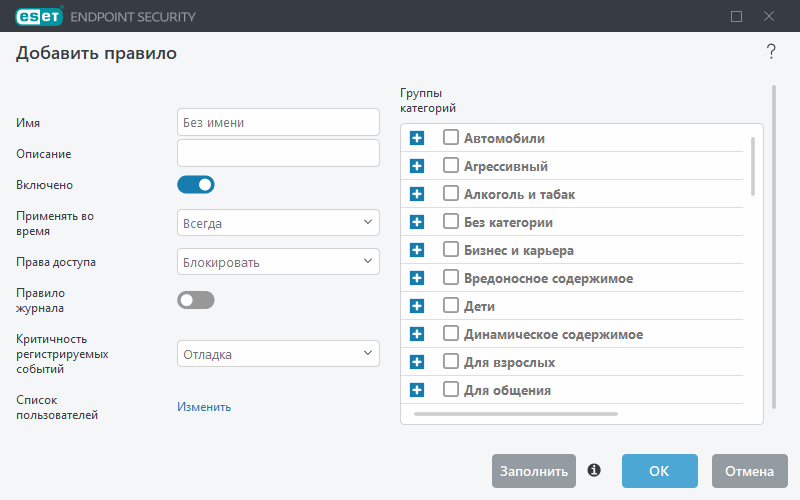The height and width of the screenshot is (500, 800).
Task: Expand the Для взрослых group
Action: 417,362
